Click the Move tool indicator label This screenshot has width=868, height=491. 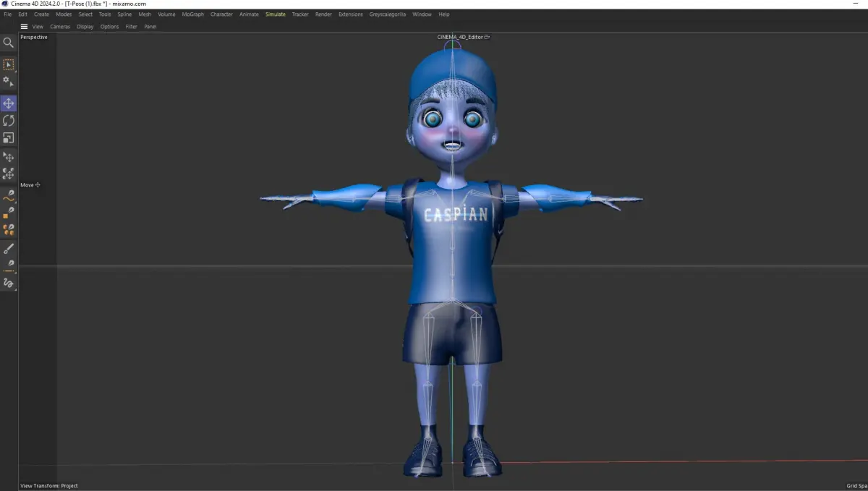point(30,185)
